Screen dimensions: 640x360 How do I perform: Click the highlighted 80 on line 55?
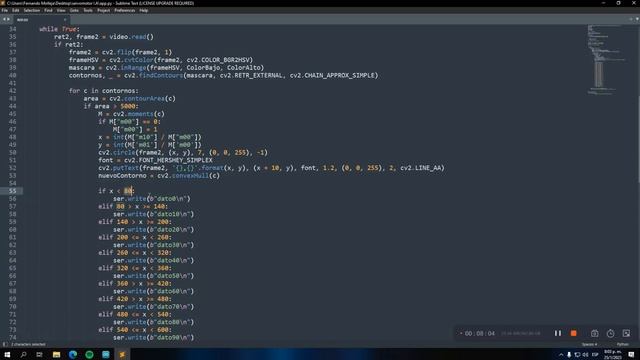click(x=128, y=191)
